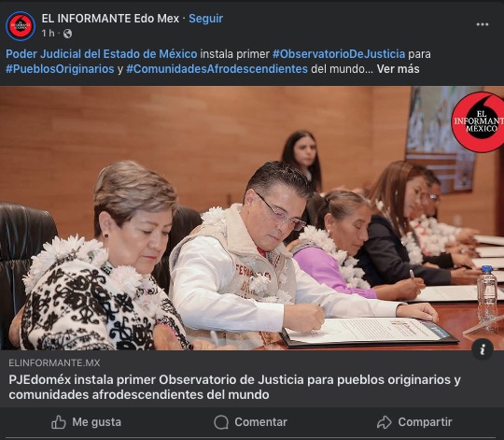
Task: Expand post text with Ver más
Action: (x=398, y=69)
